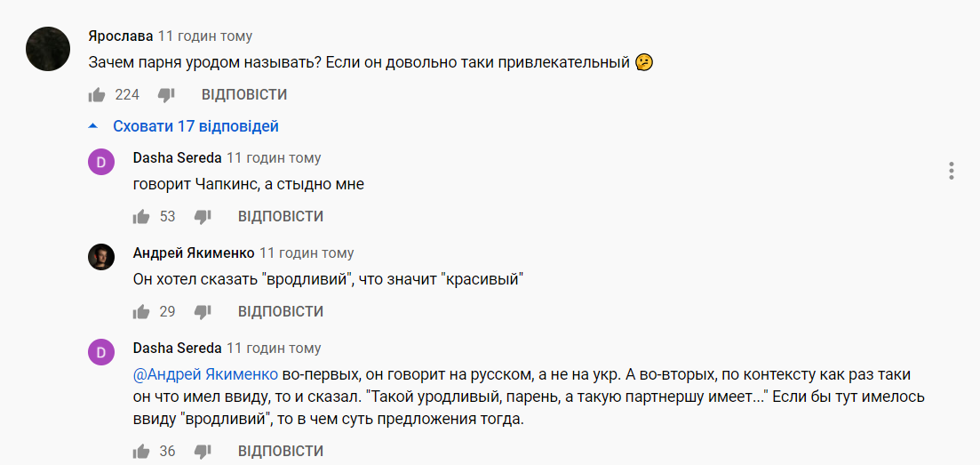This screenshot has height=465, width=980.
Task: Dislike Ярослава's top-level comment
Action: click(166, 94)
